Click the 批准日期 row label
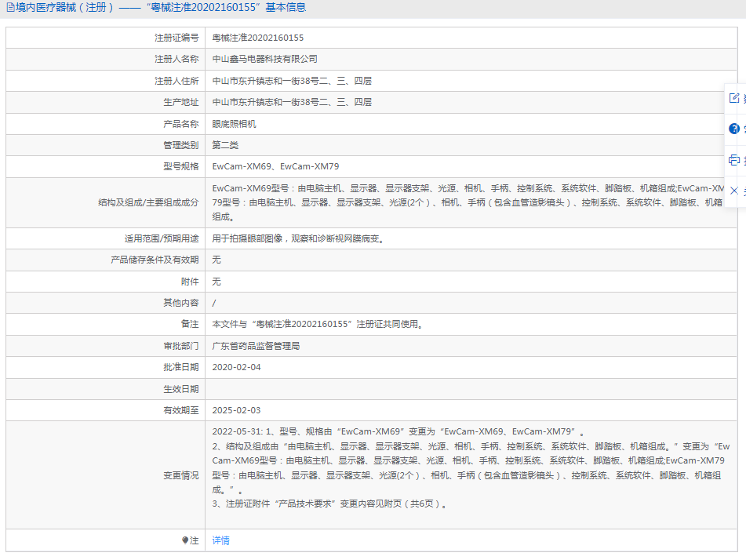This screenshot has height=560, width=746. [x=180, y=367]
